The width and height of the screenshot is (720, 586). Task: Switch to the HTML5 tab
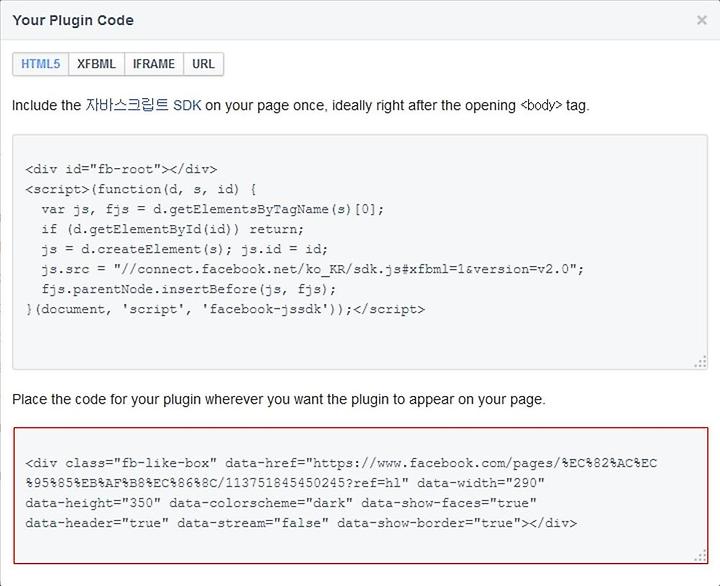tap(40, 64)
